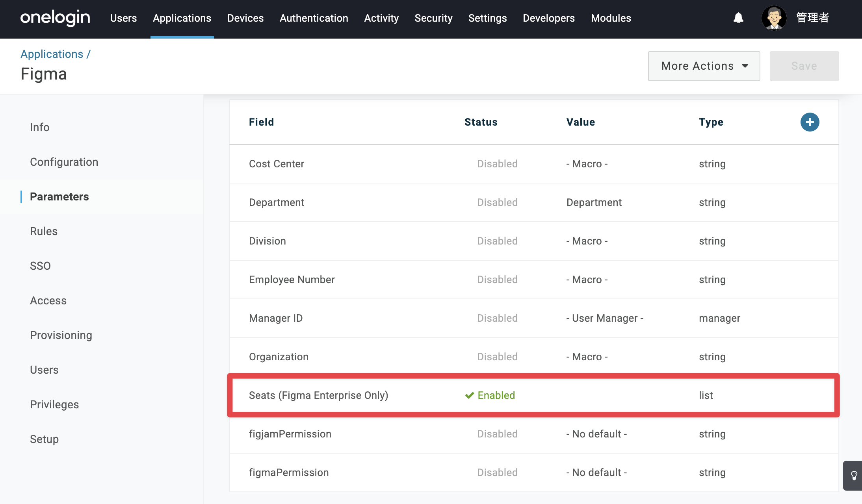The image size is (862, 504).
Task: Open the notifications bell
Action: coord(738,18)
